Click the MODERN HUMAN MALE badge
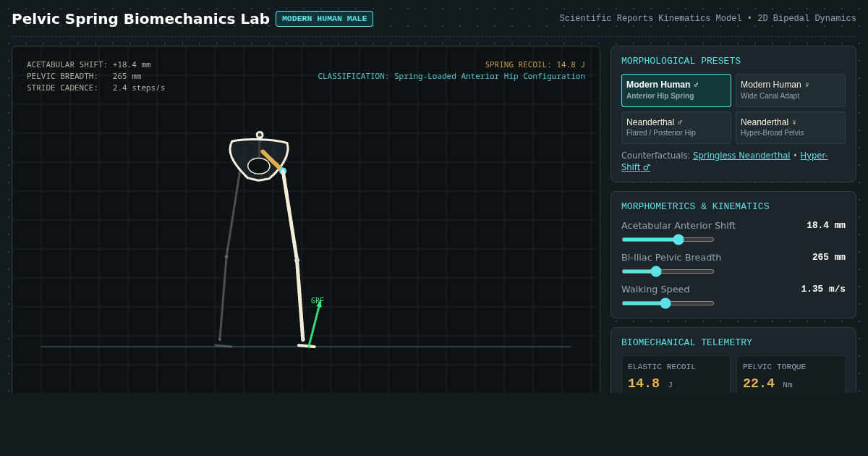 [x=324, y=19]
